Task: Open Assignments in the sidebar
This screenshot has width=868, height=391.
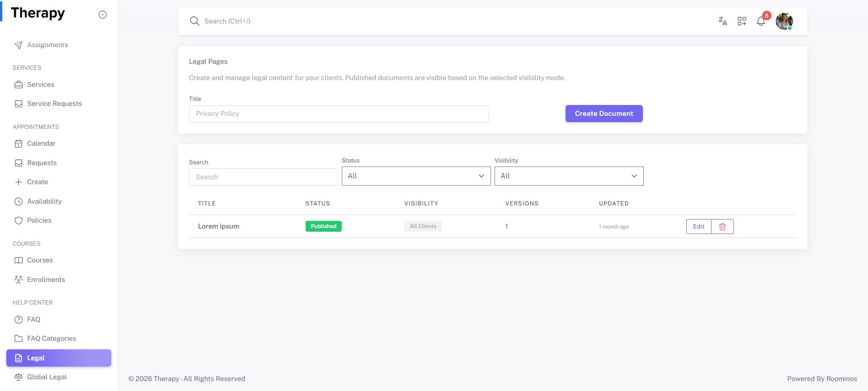Action: point(47,45)
